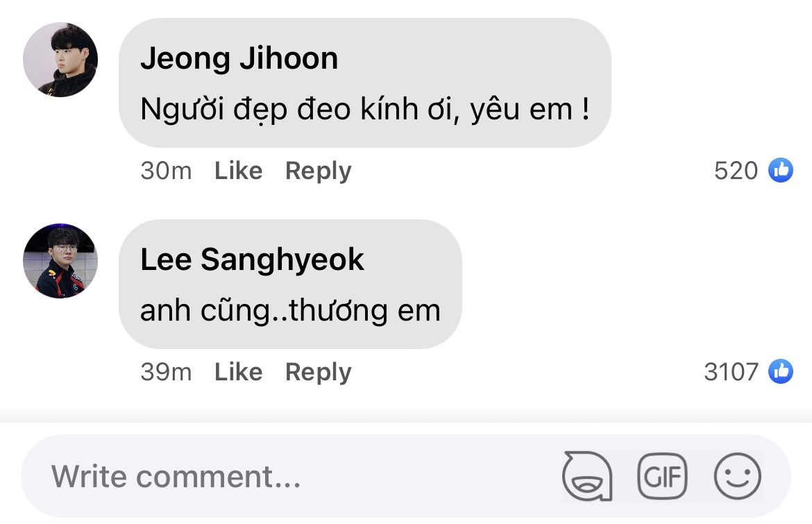Focus the Write comment field
Screen dimensions: 812x524
278,476
